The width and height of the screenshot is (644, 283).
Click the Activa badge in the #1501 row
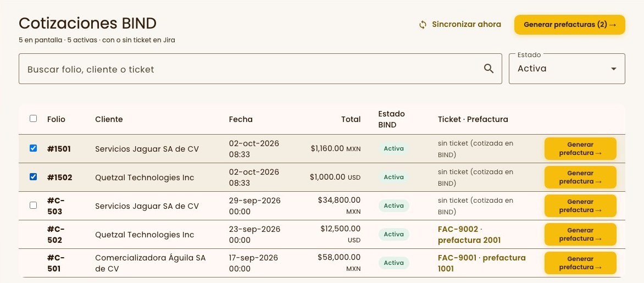point(393,149)
